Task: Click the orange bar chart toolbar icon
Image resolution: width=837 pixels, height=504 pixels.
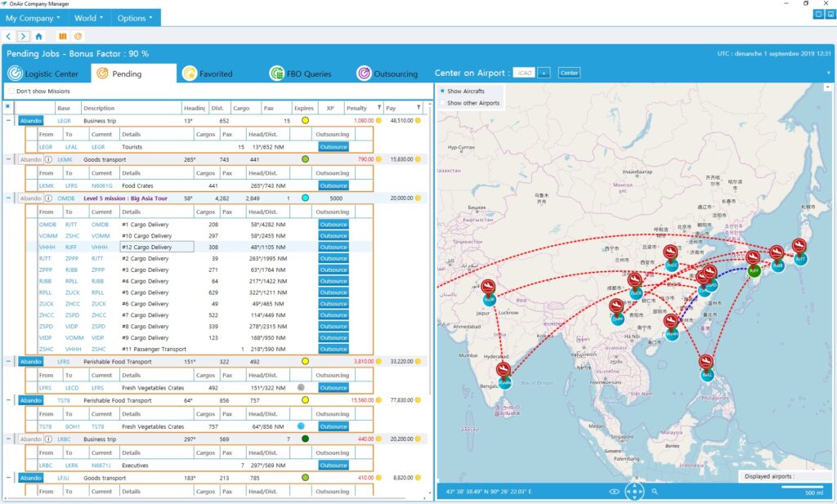Action: (x=62, y=36)
